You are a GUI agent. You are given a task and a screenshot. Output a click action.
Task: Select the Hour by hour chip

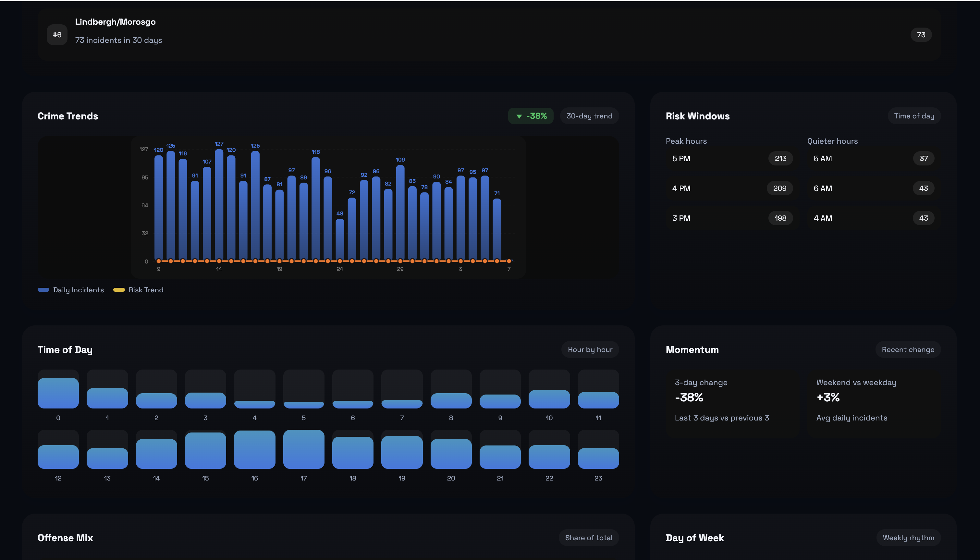590,350
